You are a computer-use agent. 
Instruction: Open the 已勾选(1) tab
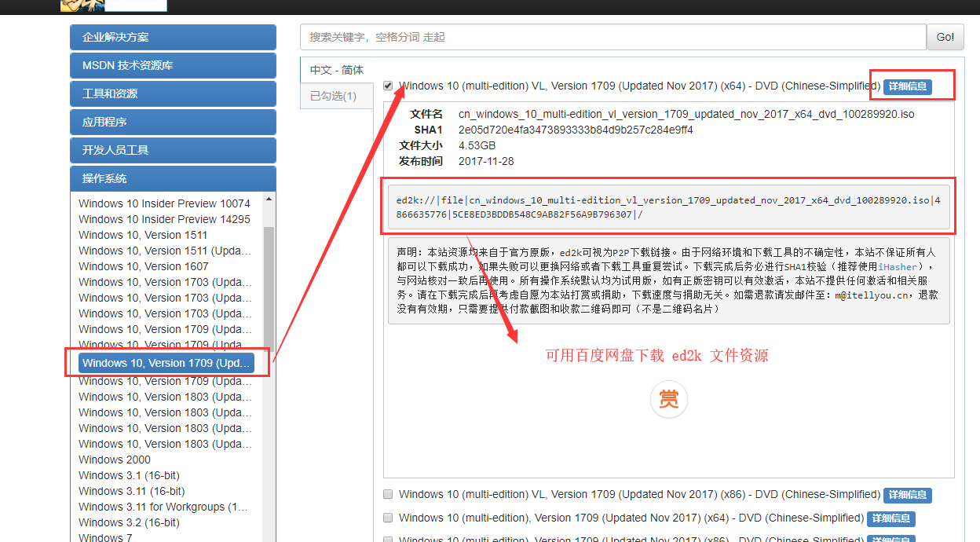pos(337,96)
